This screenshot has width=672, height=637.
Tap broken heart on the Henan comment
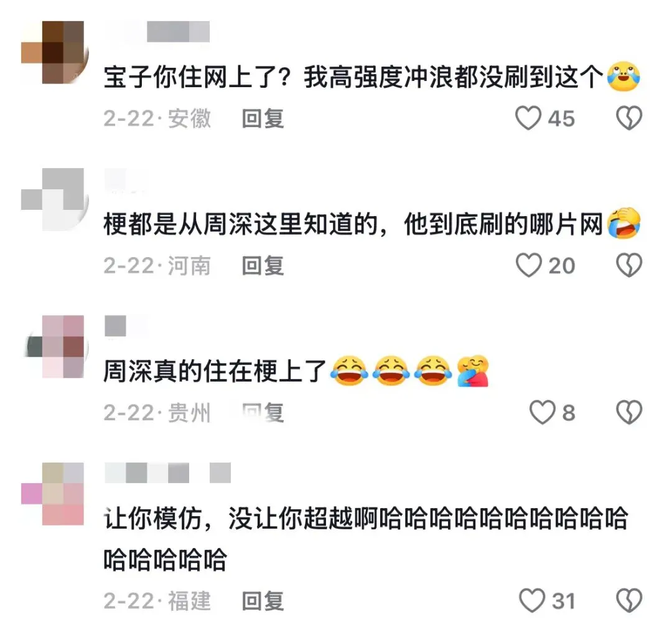(x=628, y=265)
